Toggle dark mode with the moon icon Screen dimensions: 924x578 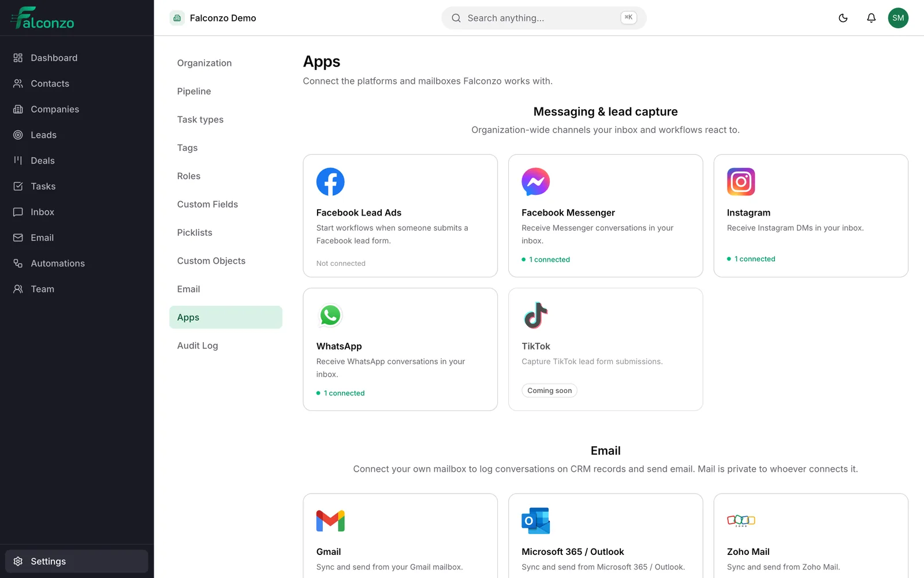click(x=843, y=18)
